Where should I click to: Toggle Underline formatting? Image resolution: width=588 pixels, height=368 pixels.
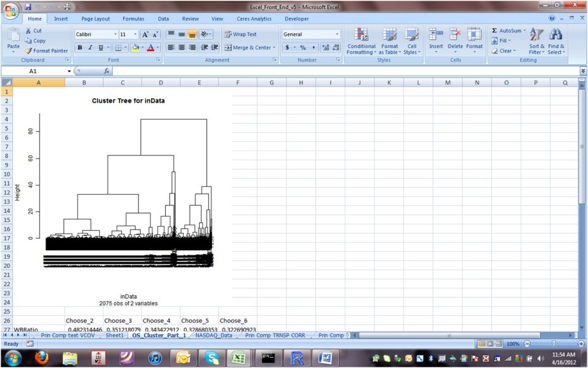[x=100, y=48]
